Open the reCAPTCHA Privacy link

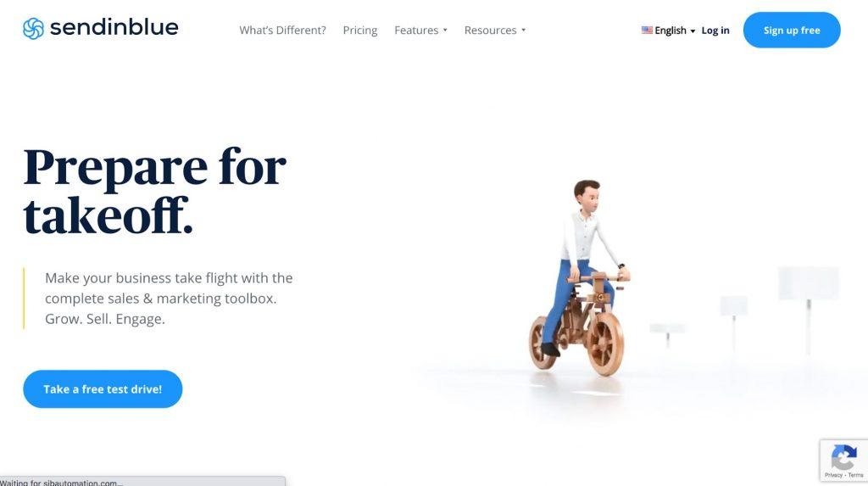(x=833, y=475)
